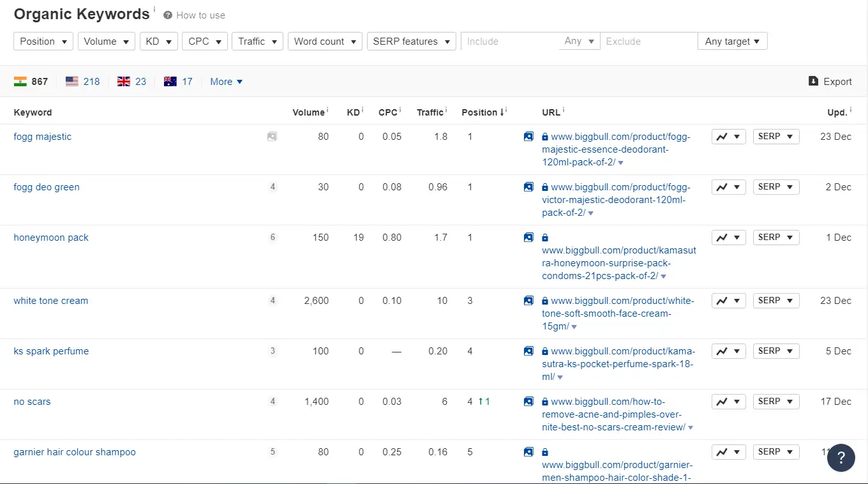Viewport: 868px width, 484px height.
Task: Open the fogg majestic keyword link
Action: coord(43,137)
